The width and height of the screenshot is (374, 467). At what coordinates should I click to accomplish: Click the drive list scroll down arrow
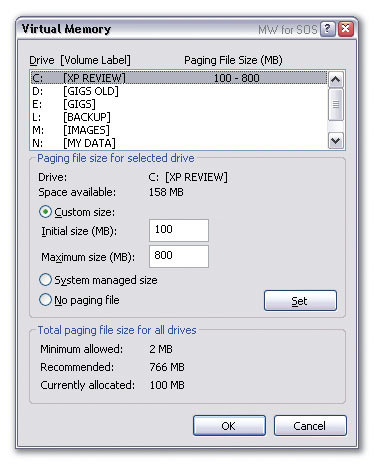(x=336, y=141)
